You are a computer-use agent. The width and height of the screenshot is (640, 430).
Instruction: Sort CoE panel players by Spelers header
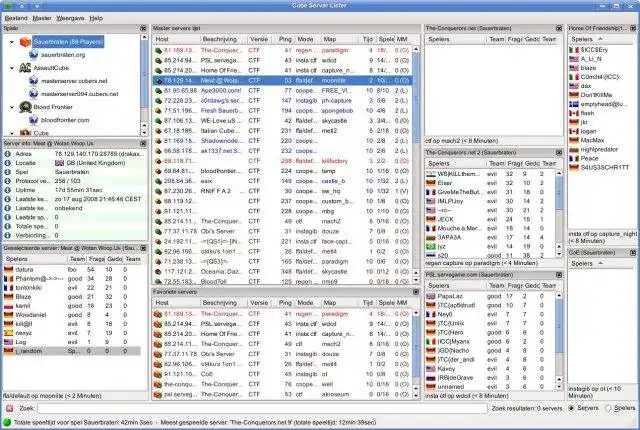coord(602,264)
